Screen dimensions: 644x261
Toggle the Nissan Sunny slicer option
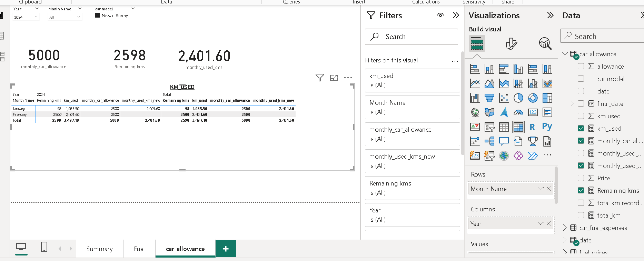coord(97,16)
